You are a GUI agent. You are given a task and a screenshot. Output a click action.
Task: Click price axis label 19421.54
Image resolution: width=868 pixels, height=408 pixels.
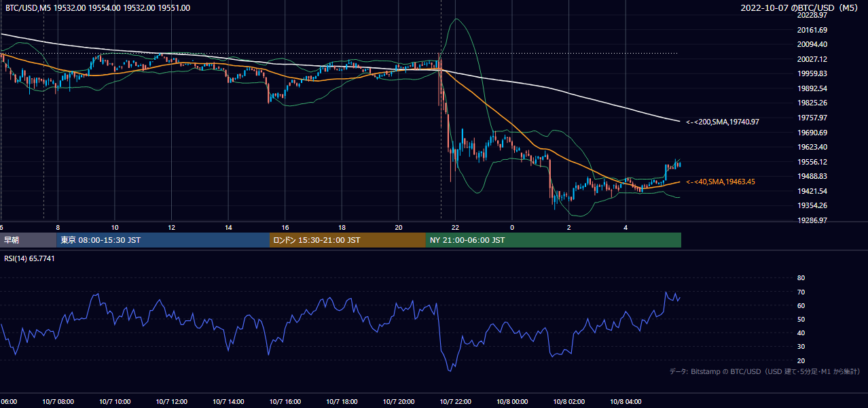click(x=812, y=191)
